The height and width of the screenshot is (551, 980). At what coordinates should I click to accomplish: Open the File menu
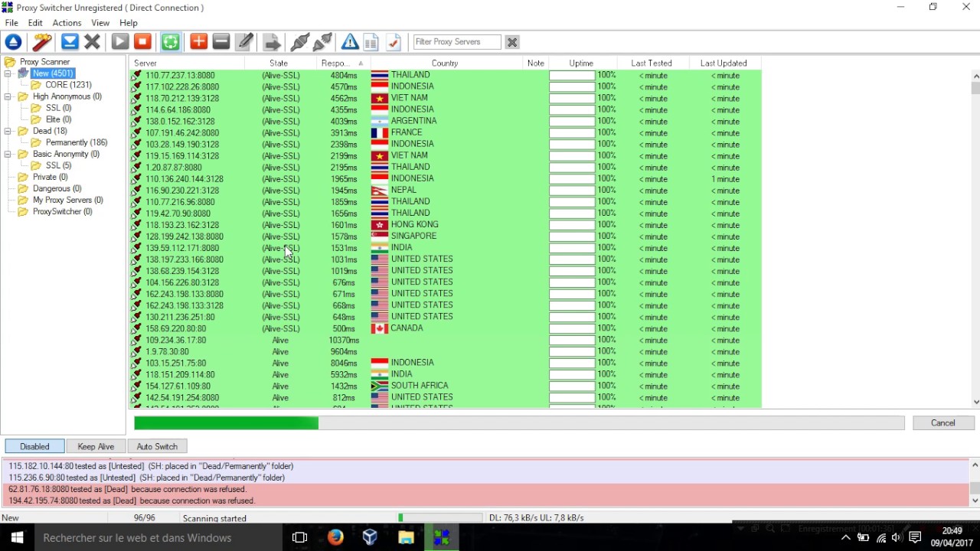click(x=11, y=23)
